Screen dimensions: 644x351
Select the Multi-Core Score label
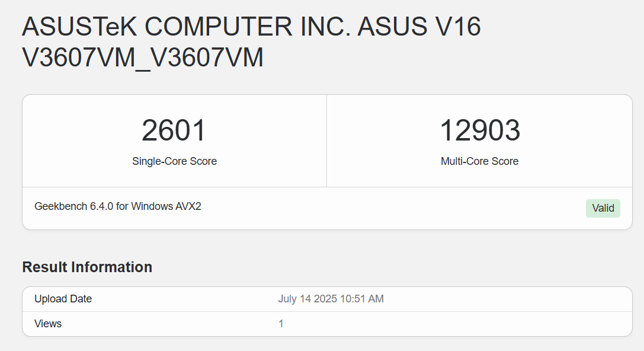tap(479, 161)
